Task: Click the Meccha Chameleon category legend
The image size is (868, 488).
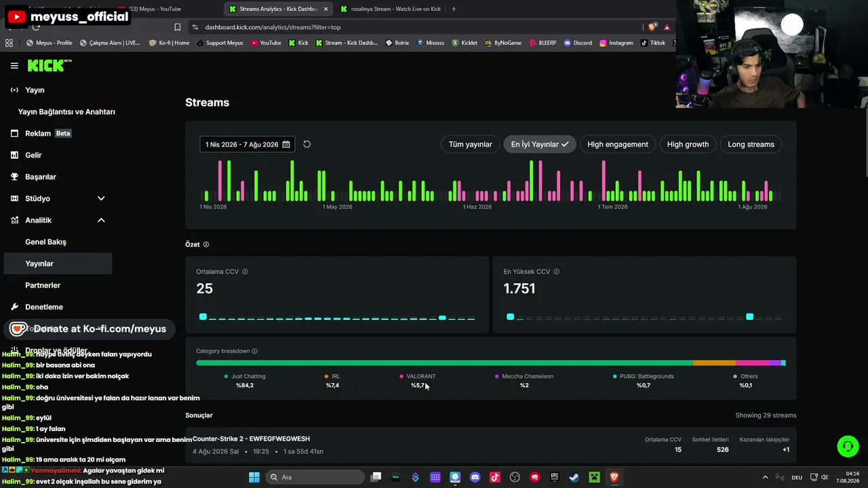Action: (524, 380)
